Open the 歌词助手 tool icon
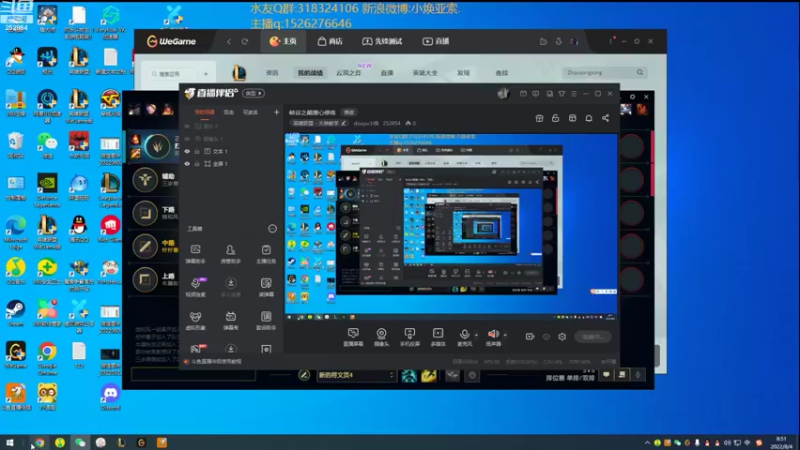This screenshot has width=800, height=450. (266, 321)
